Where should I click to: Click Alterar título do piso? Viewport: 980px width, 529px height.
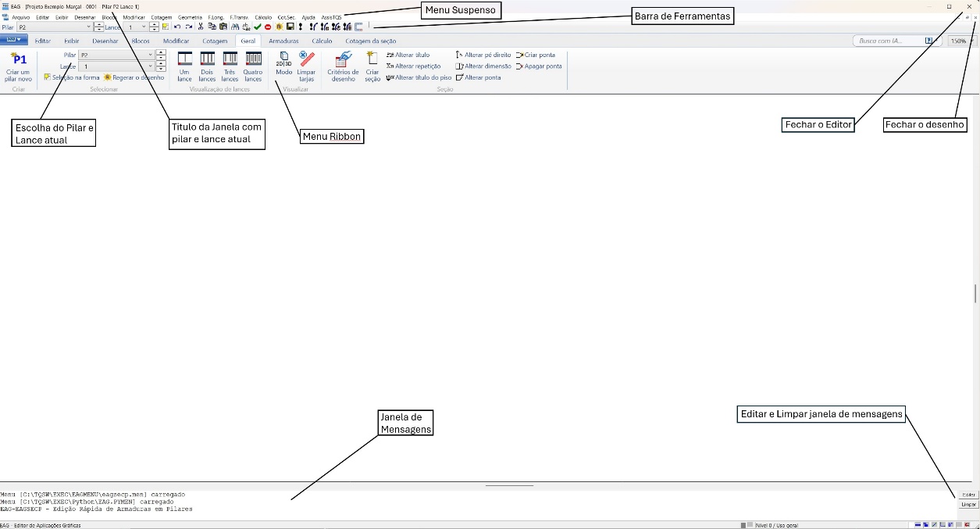pos(419,77)
